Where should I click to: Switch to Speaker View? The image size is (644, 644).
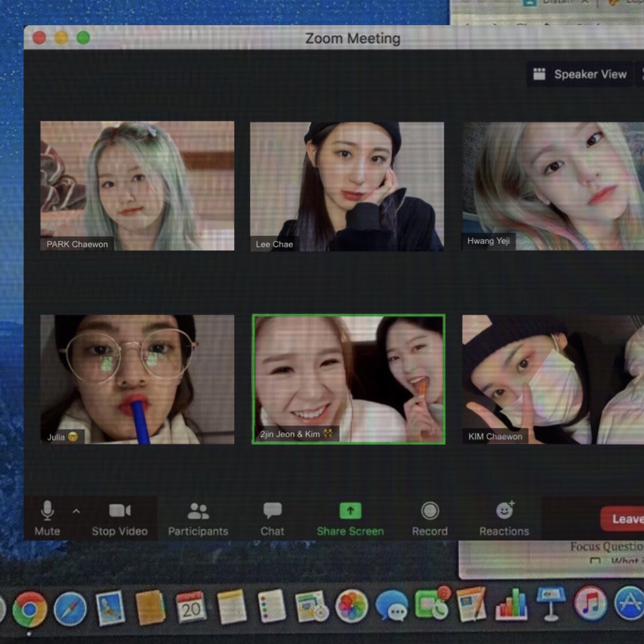[x=579, y=74]
